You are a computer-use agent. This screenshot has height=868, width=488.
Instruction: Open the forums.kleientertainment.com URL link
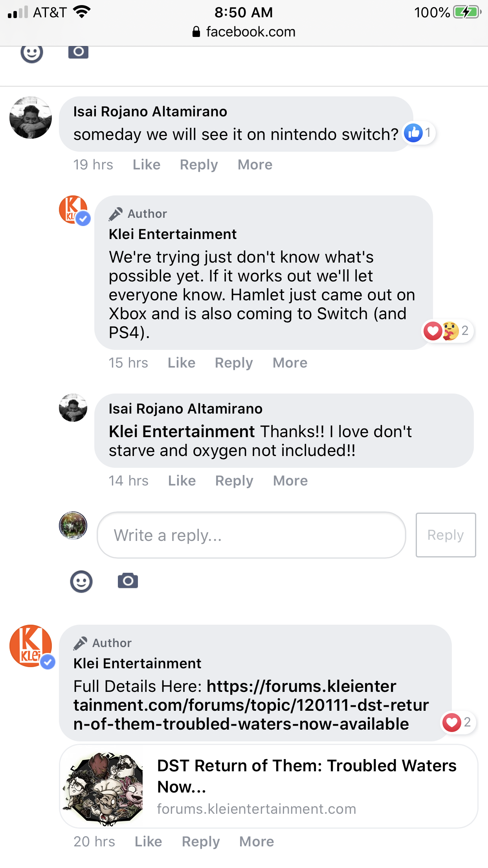251,705
